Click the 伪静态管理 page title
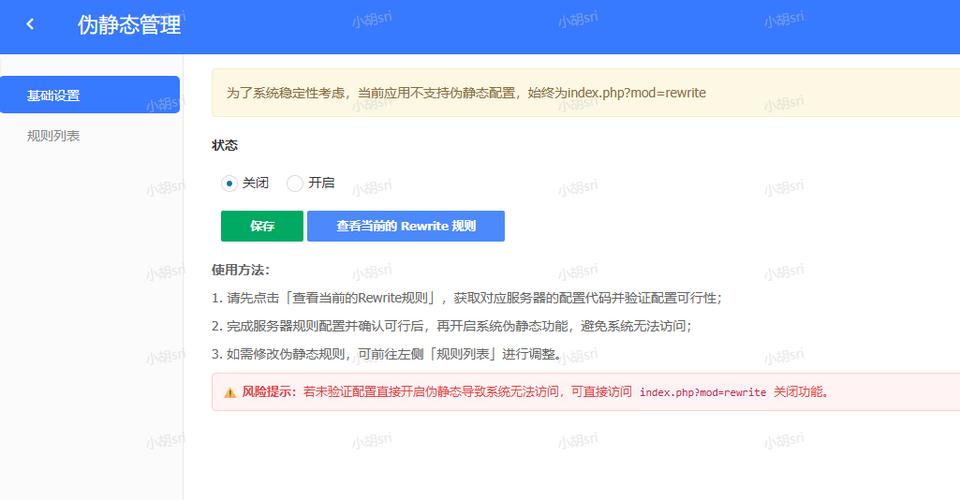This screenshot has height=500, width=960. point(129,25)
